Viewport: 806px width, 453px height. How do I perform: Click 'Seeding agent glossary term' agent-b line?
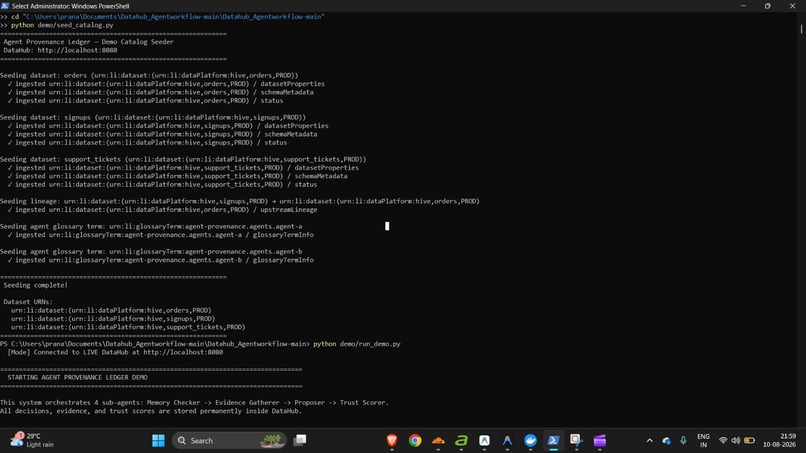(151, 251)
